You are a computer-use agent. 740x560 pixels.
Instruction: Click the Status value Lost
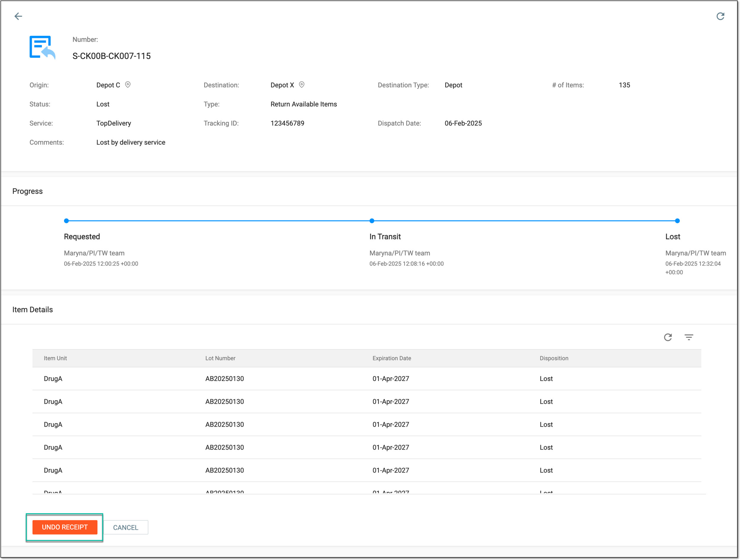click(103, 104)
